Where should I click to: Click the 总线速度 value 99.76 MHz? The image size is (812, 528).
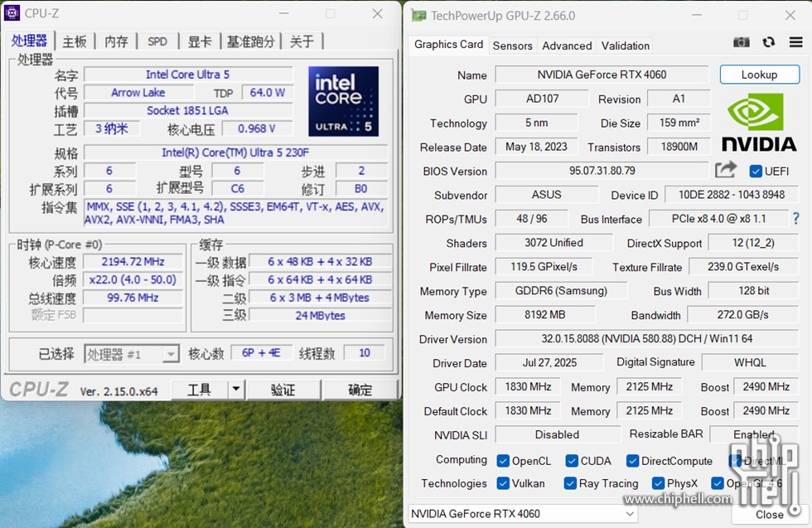pyautogui.click(x=133, y=298)
